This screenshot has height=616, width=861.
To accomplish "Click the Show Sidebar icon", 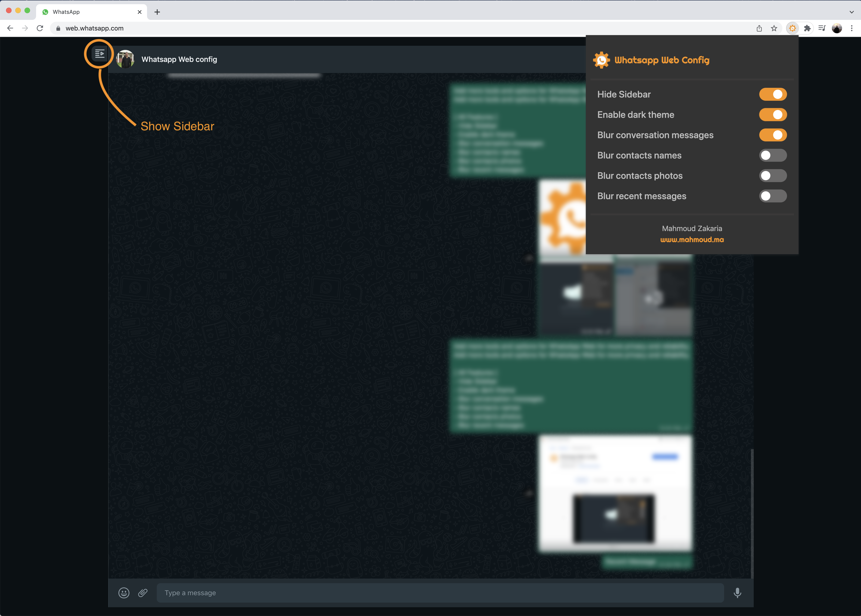I will pyautogui.click(x=99, y=54).
